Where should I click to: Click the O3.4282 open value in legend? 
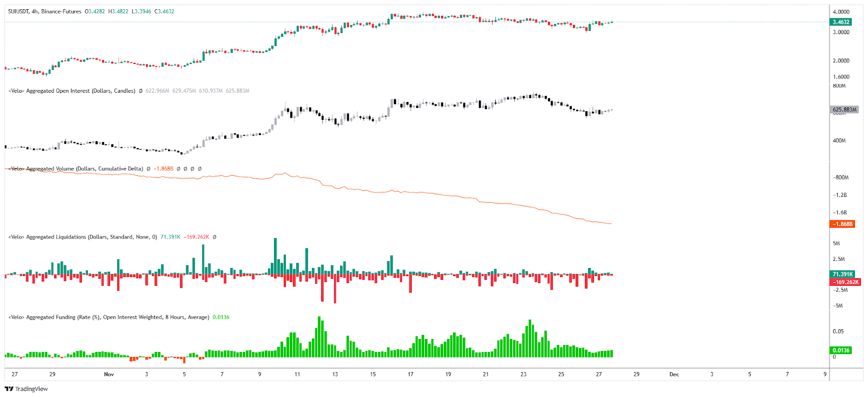[95, 11]
